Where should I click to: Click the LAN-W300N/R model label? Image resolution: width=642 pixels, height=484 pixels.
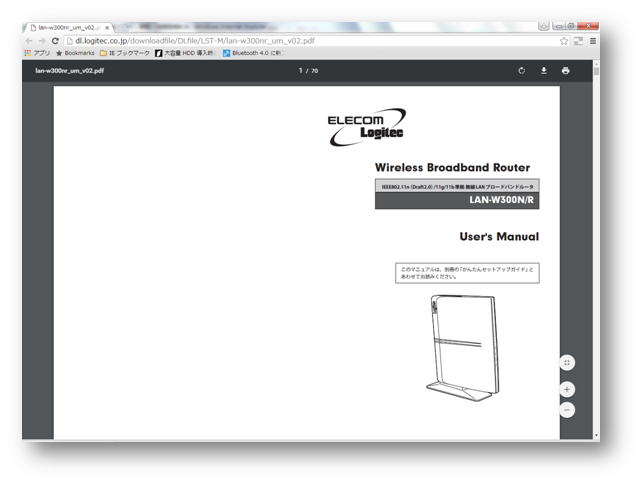[501, 200]
